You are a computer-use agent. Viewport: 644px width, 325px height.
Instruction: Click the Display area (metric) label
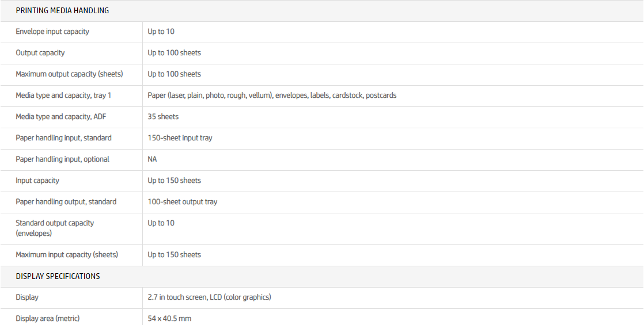pos(47,319)
